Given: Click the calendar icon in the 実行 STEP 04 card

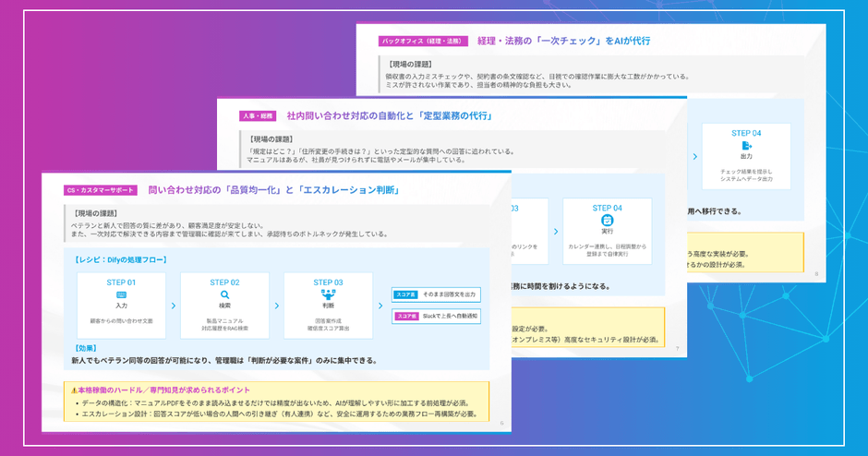Looking at the screenshot, I should click(608, 221).
